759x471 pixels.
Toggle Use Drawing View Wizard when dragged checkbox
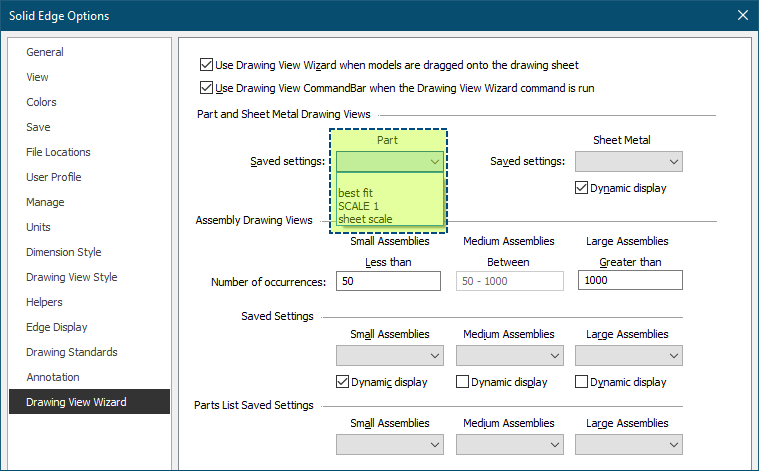(x=206, y=64)
